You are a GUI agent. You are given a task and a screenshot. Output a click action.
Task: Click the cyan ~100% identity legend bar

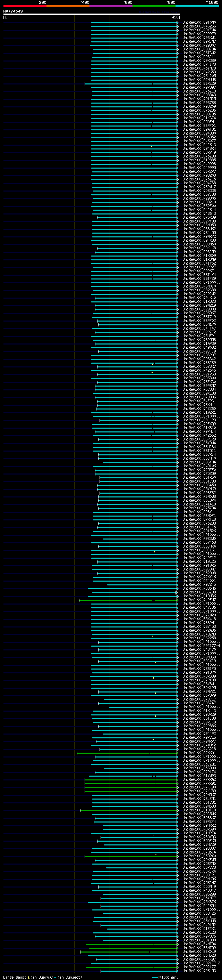[197, 6]
